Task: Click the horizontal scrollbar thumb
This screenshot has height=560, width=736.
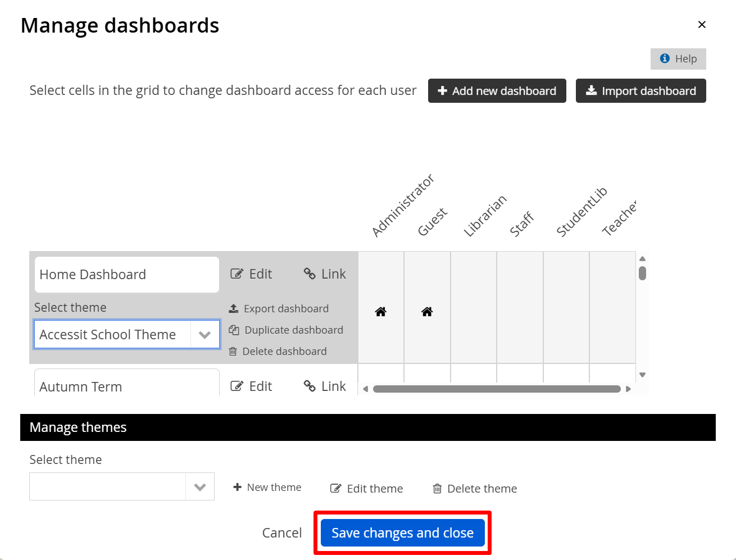Action: click(497, 389)
